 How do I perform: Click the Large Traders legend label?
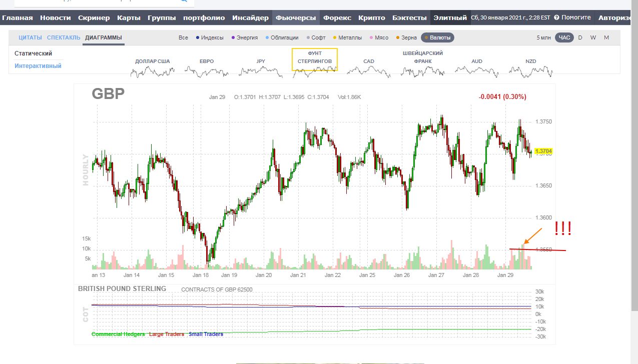click(167, 334)
